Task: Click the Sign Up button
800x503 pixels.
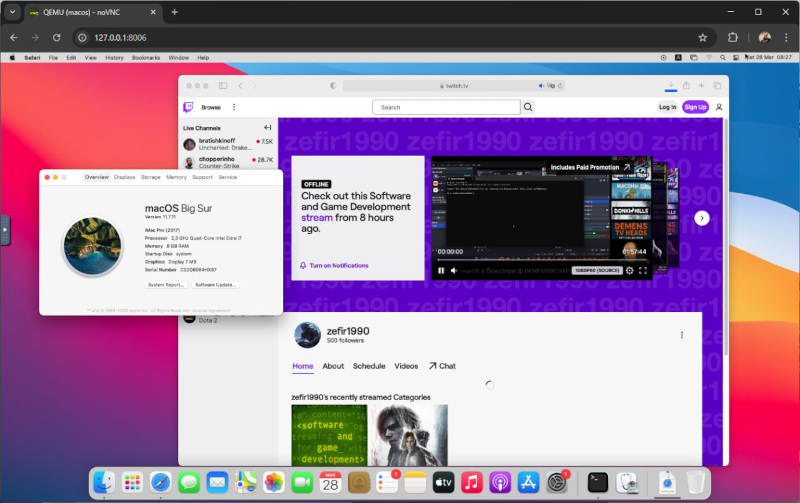Action: pos(695,107)
